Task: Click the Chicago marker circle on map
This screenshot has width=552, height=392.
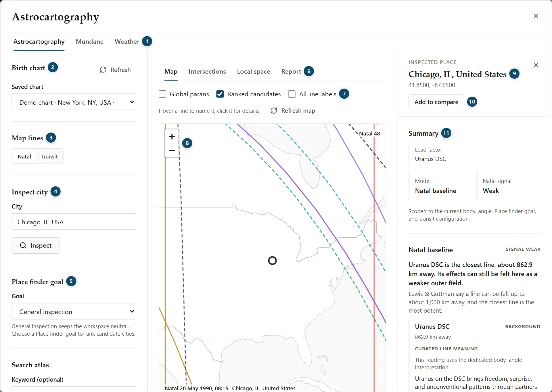Action: click(272, 261)
